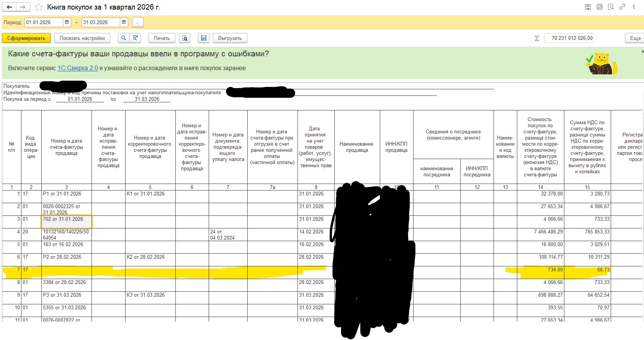The height and width of the screenshot is (340, 644).
Task: Click the printer icon in top-right corner
Action: click(x=600, y=7)
